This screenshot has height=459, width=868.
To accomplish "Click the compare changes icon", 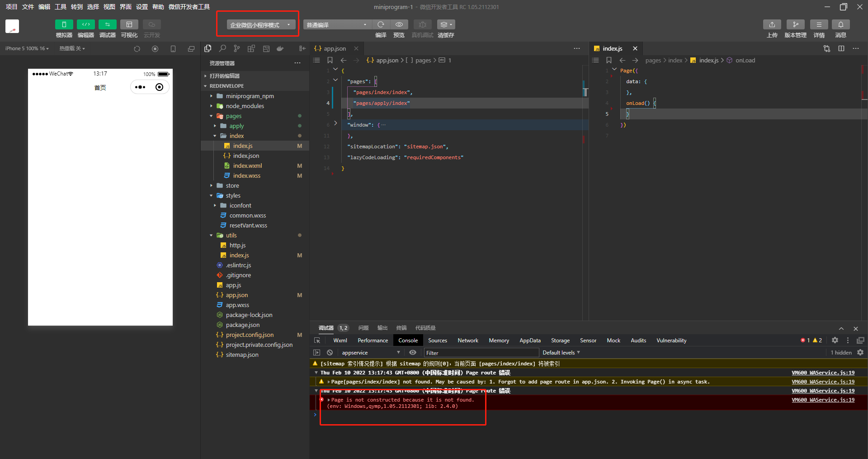I will pos(827,48).
